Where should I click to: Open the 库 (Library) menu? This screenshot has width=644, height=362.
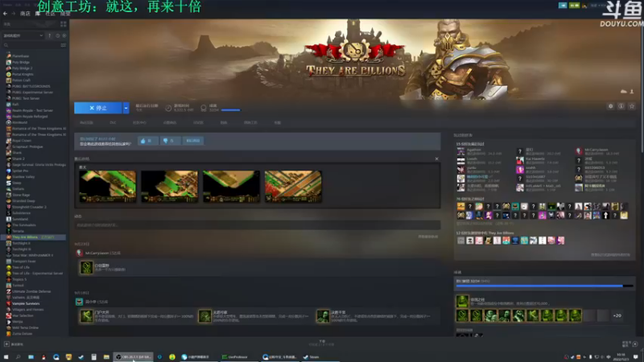tap(38, 14)
